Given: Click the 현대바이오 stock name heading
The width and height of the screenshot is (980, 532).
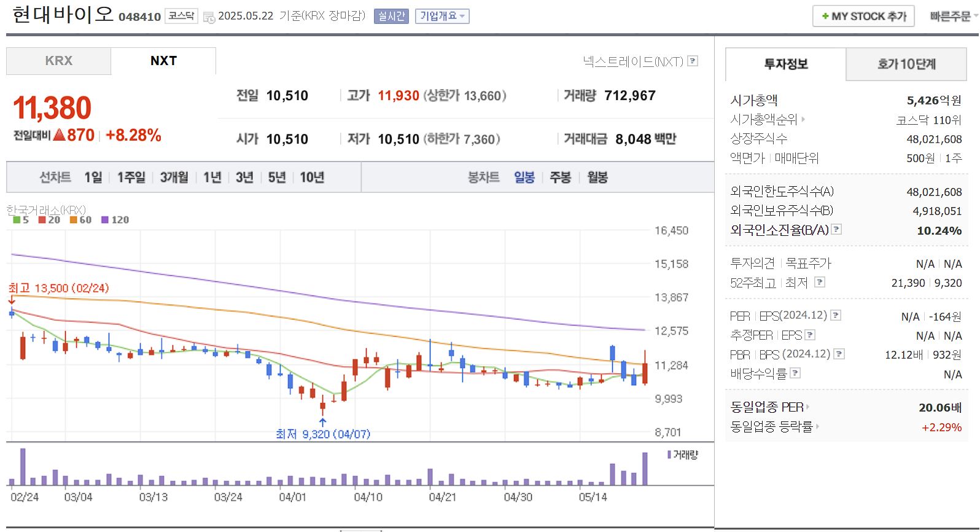Looking at the screenshot, I should coord(63,15).
